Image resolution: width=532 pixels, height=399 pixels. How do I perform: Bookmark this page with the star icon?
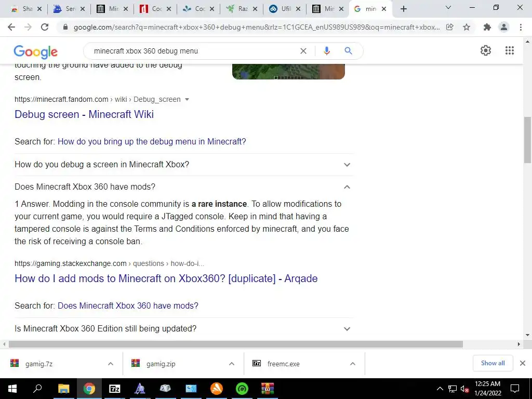click(467, 27)
